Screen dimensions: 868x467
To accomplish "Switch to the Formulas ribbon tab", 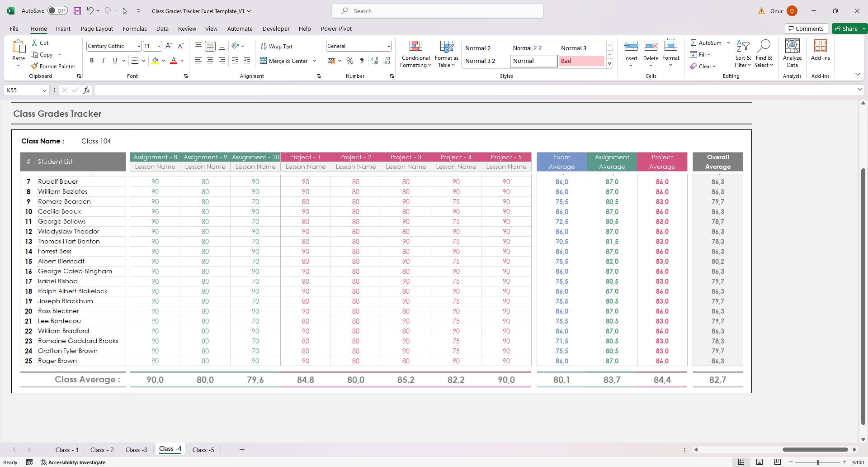I will pyautogui.click(x=135, y=29).
